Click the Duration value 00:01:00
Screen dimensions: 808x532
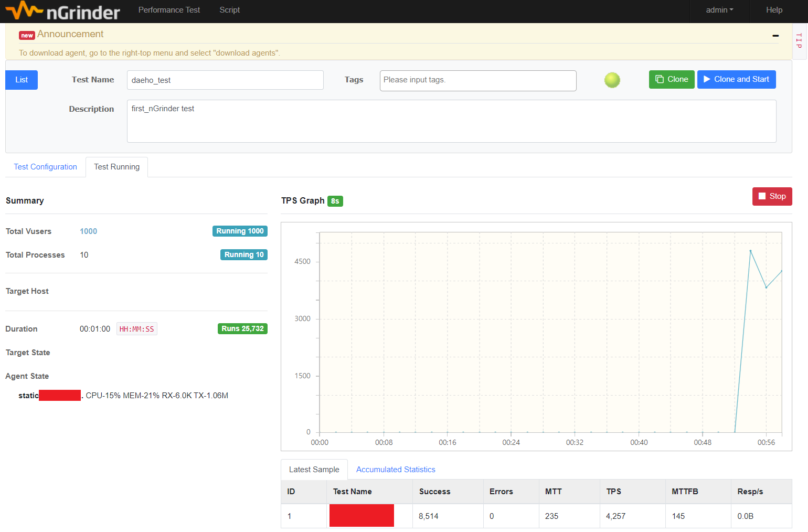click(x=95, y=329)
